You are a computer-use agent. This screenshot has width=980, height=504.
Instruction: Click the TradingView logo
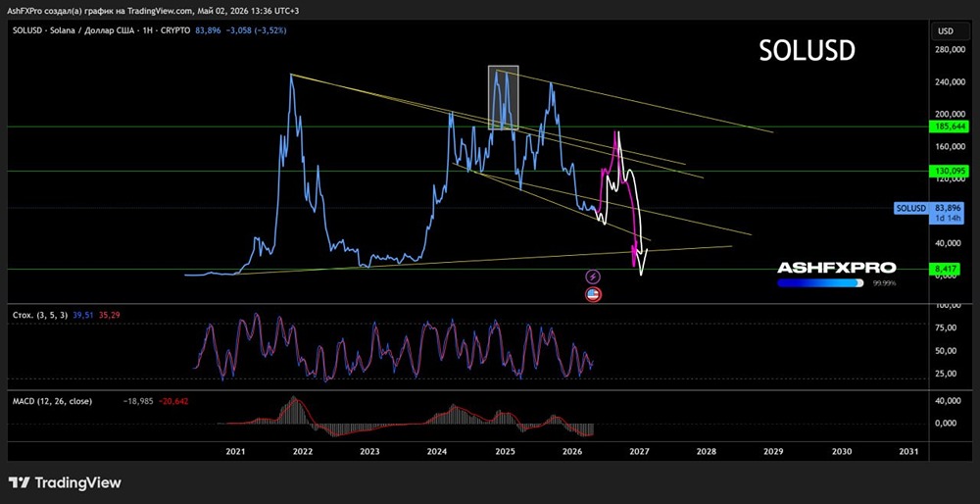[x=65, y=482]
